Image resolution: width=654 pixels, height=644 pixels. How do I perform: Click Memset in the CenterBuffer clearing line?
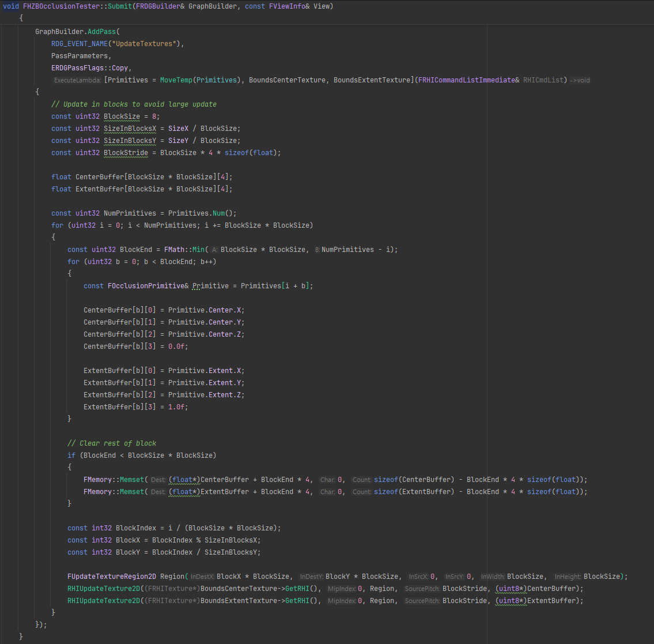coord(132,480)
